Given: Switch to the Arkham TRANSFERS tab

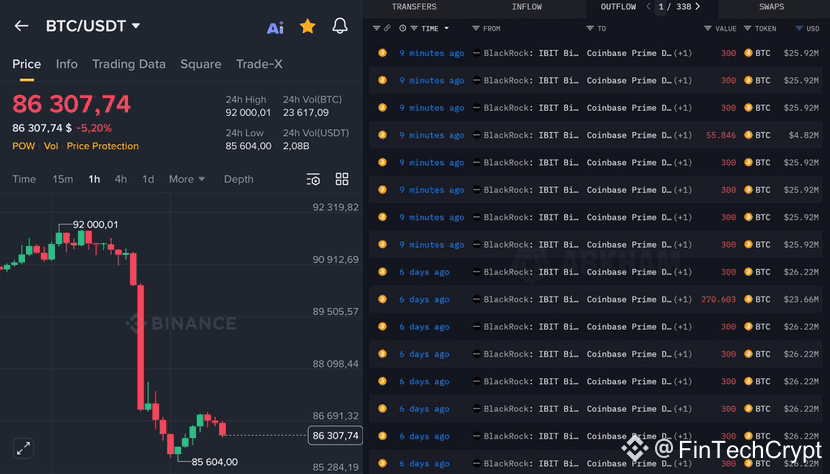Looking at the screenshot, I should pos(414,7).
